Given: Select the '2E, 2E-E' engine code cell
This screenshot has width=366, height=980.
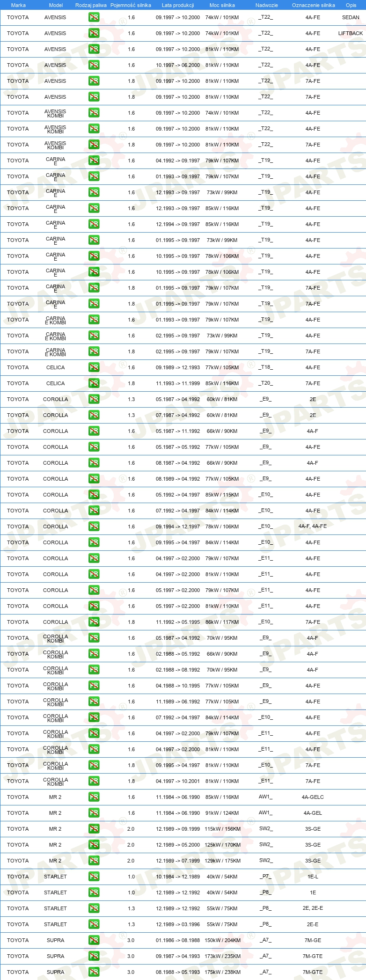Looking at the screenshot, I should (313, 908).
